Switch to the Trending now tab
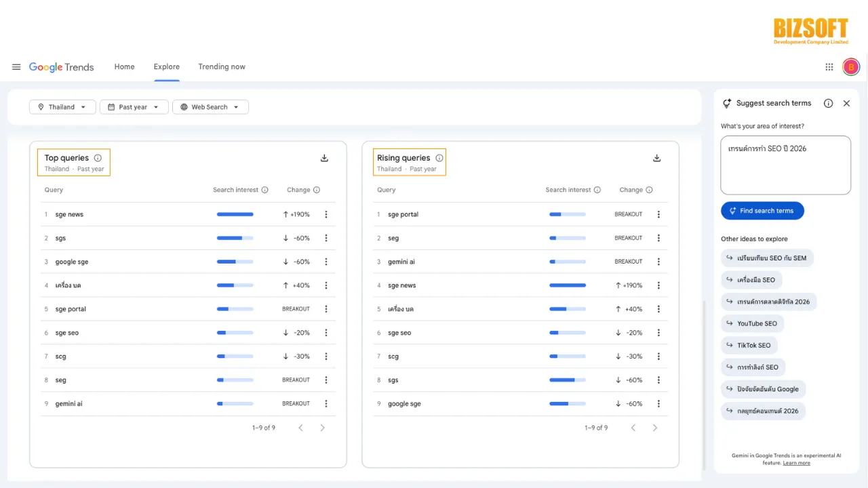Viewport: 868px width, 488px height. tap(221, 66)
